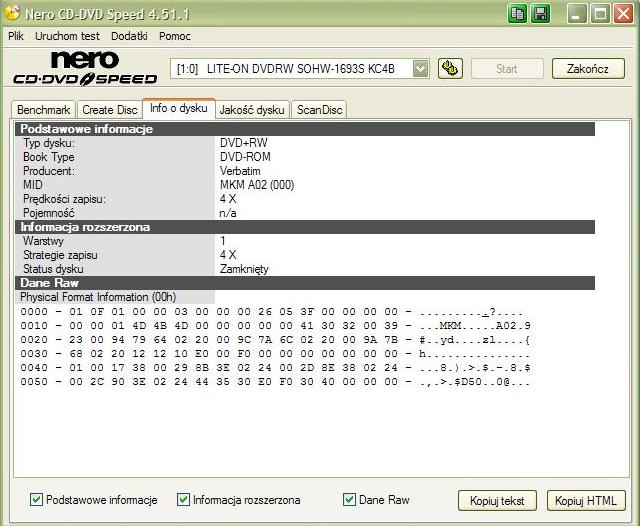Click the hex row starting with 0040
Image resolution: width=640 pixels, height=526 pixels.
(x=275, y=368)
